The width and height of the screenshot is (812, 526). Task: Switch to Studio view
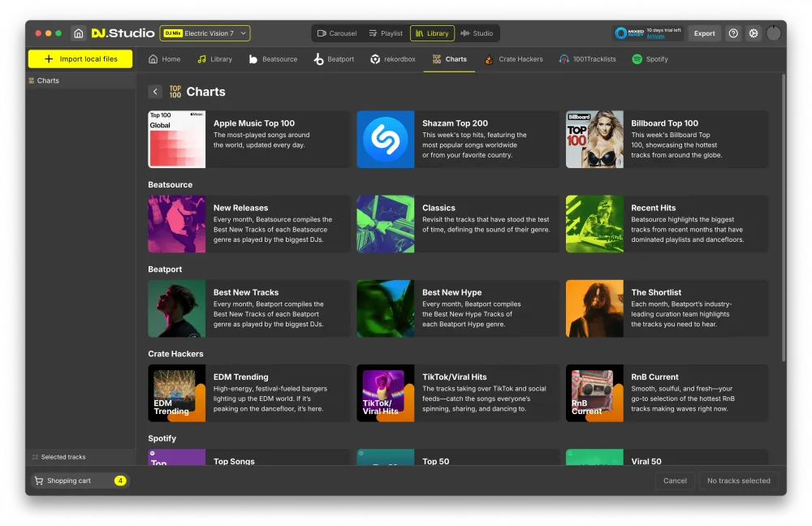pos(477,33)
